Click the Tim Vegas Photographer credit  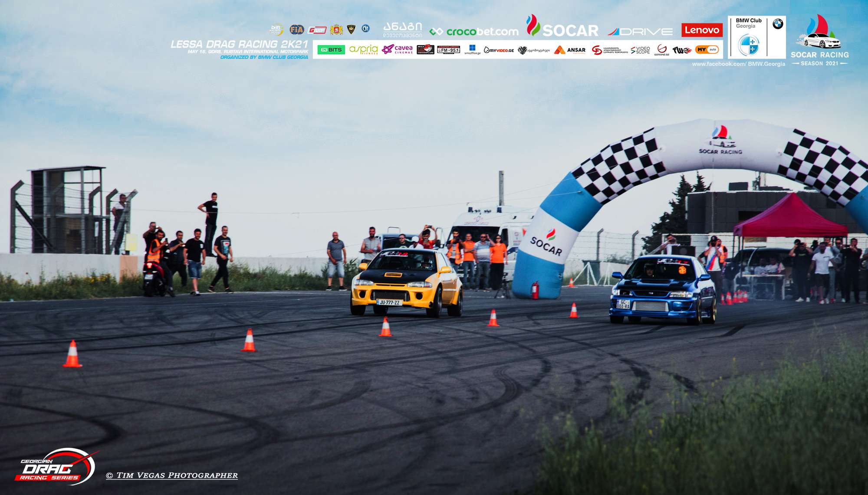click(x=172, y=475)
